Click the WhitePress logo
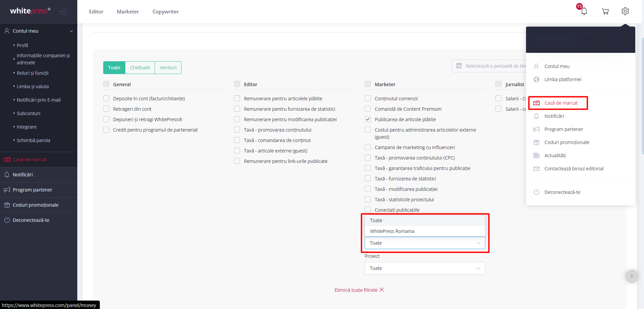Viewport: 644px width, 309px height. 30,11
